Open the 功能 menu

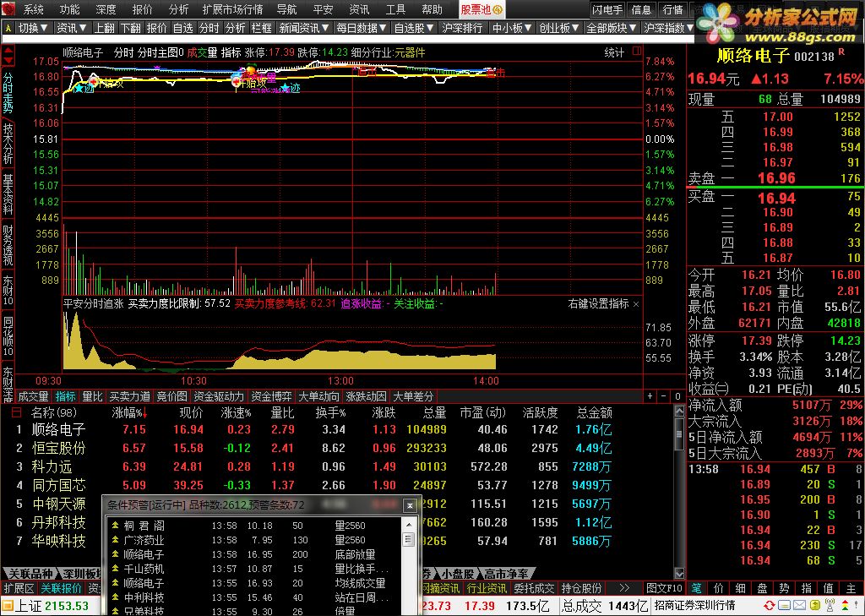tap(69, 9)
